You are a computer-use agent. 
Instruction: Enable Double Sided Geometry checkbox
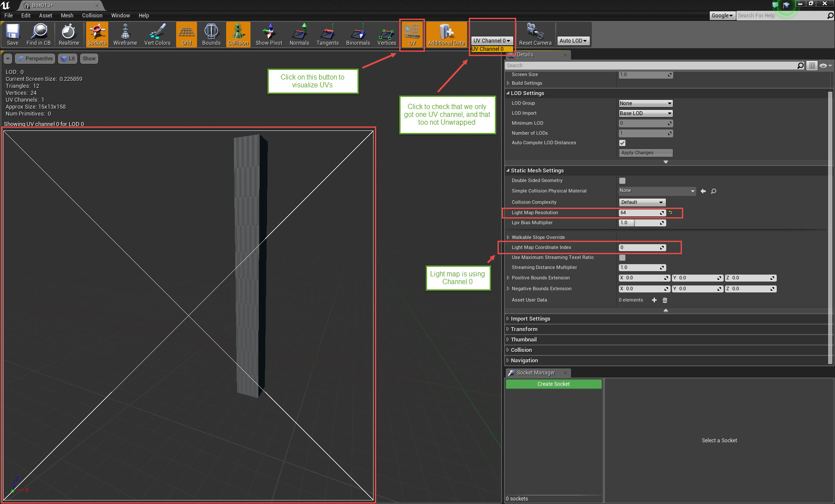click(x=622, y=180)
